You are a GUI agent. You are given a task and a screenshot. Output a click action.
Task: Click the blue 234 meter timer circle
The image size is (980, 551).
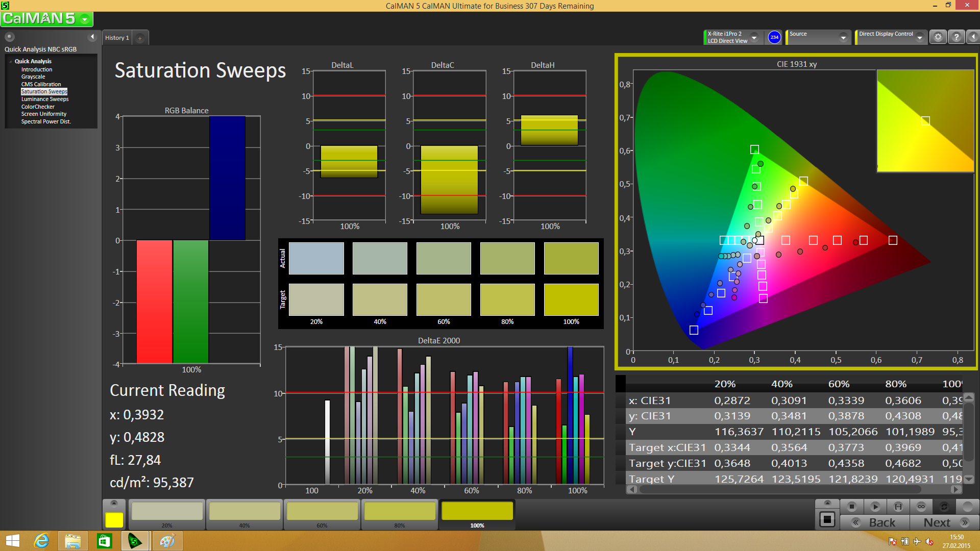point(774,37)
